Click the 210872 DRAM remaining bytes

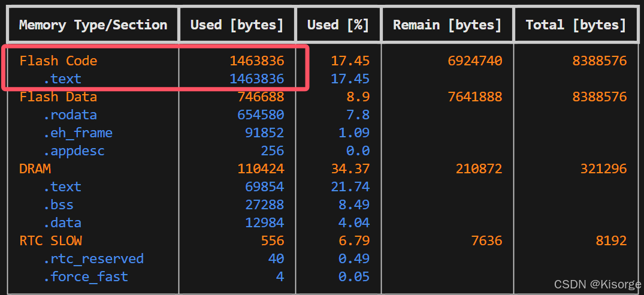479,168
